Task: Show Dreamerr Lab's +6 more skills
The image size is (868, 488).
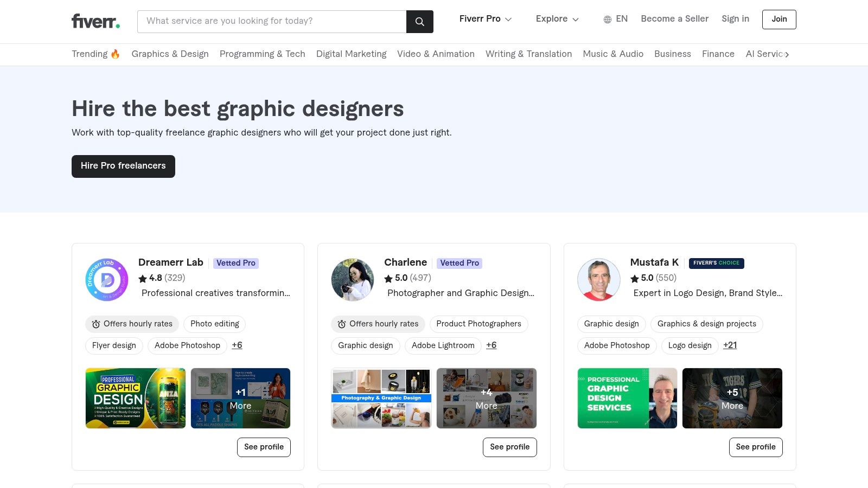Action: click(x=237, y=345)
